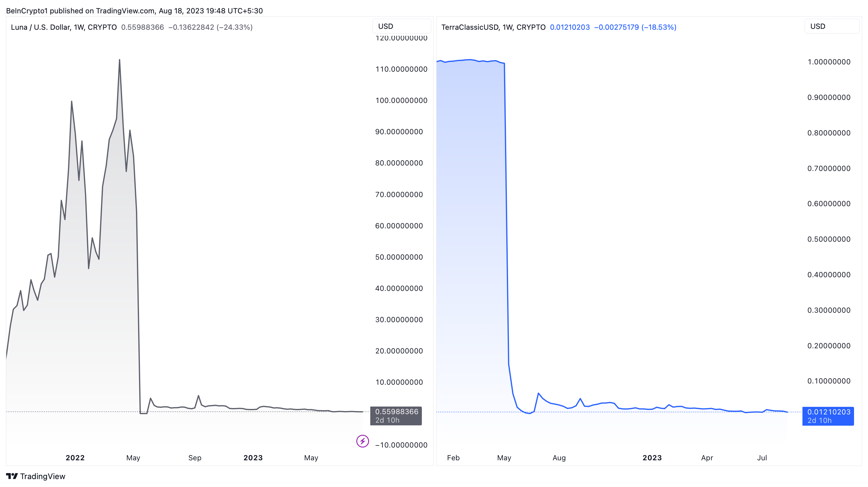This screenshot has width=868, height=487.
Task: Click the Sep label on Luna time axis
Action: coord(195,458)
